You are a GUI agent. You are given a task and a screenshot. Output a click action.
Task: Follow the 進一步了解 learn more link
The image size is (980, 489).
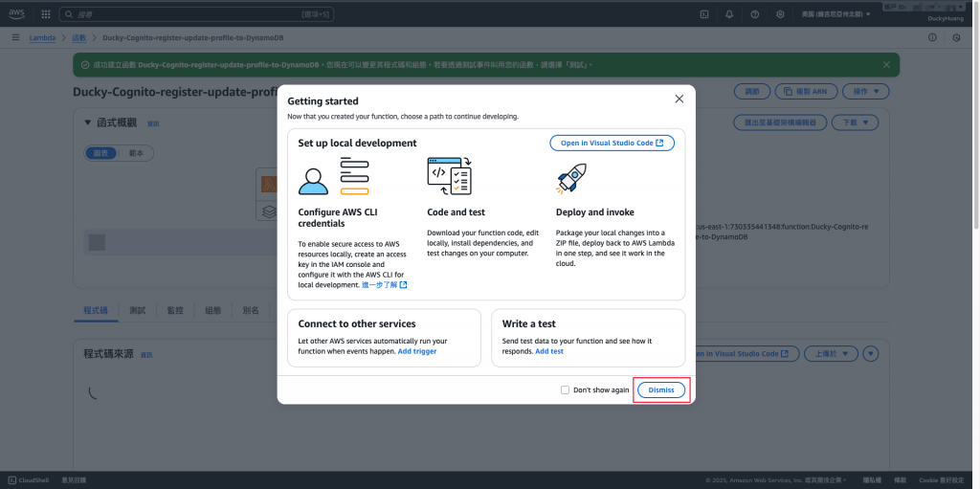[385, 284]
